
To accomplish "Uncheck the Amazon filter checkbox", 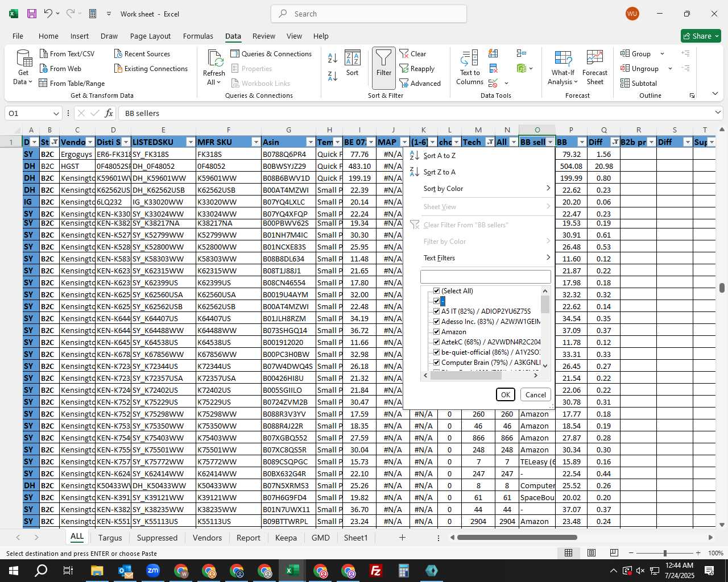I will click(x=437, y=332).
